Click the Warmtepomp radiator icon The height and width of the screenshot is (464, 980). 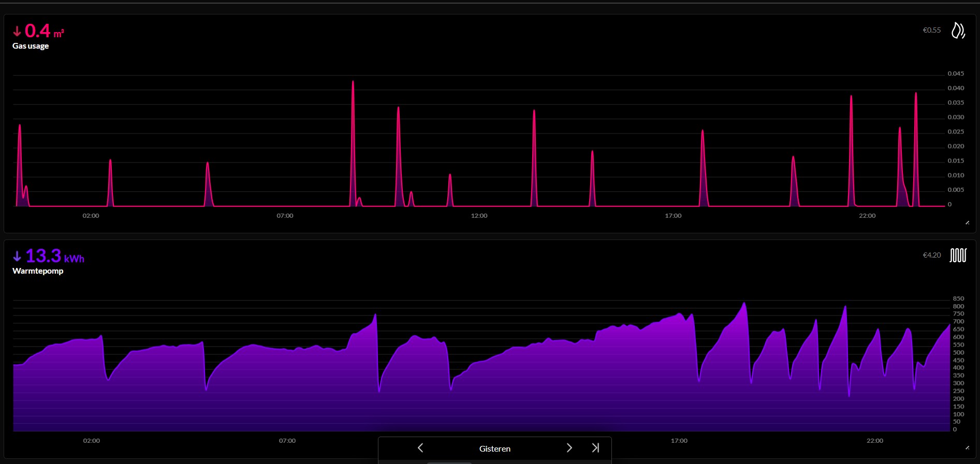[958, 255]
